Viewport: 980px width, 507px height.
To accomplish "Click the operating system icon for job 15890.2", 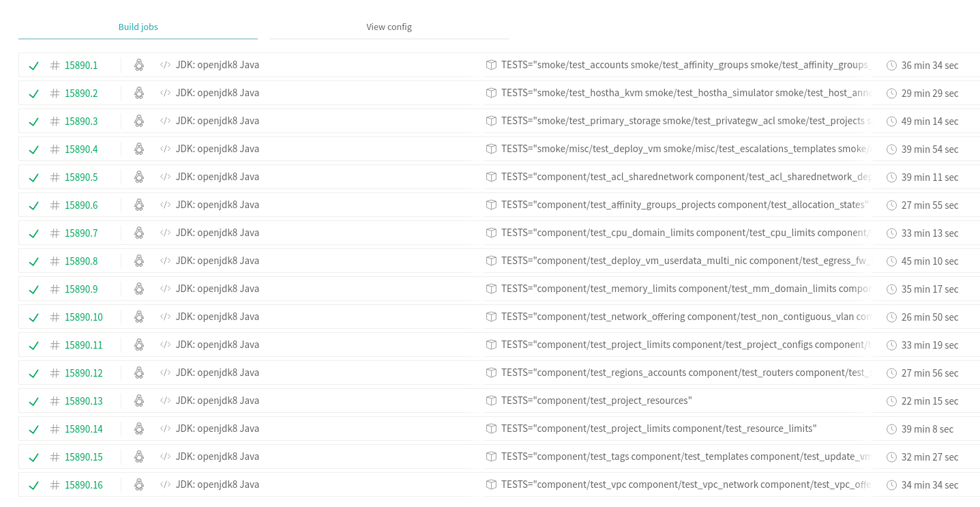I will 138,93.
